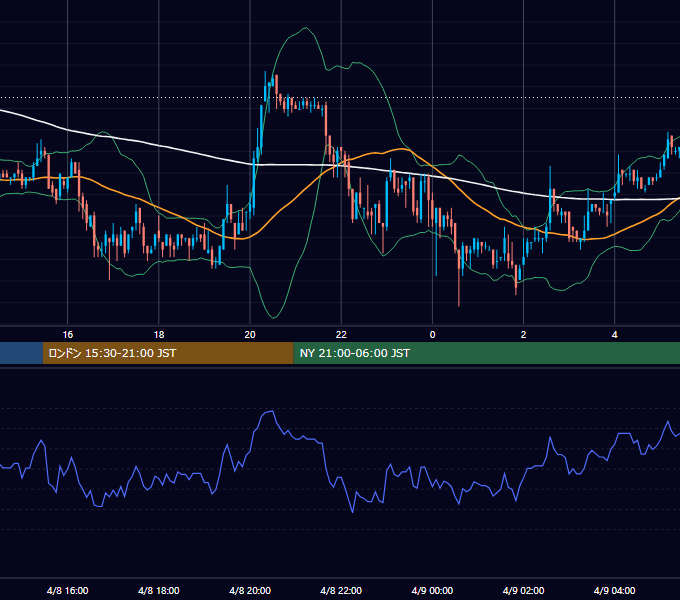This screenshot has height=600, width=680.
Task: Click the 0 hour label on price chart axis
Action: [432, 335]
